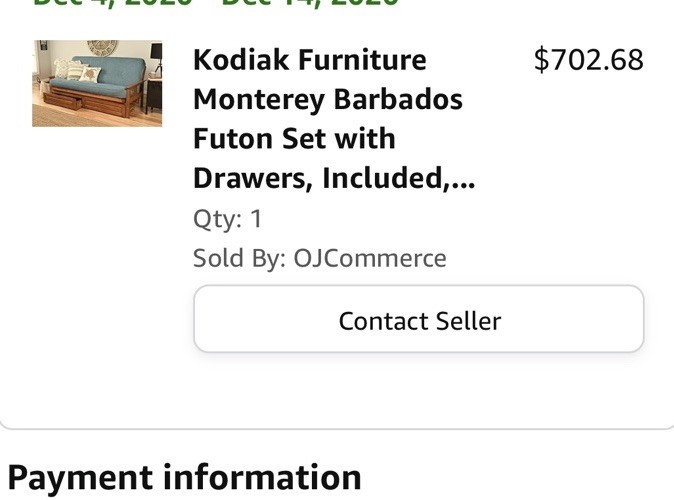Click the "Futon Set with" title line
The width and height of the screenshot is (674, 500).
[x=294, y=139]
